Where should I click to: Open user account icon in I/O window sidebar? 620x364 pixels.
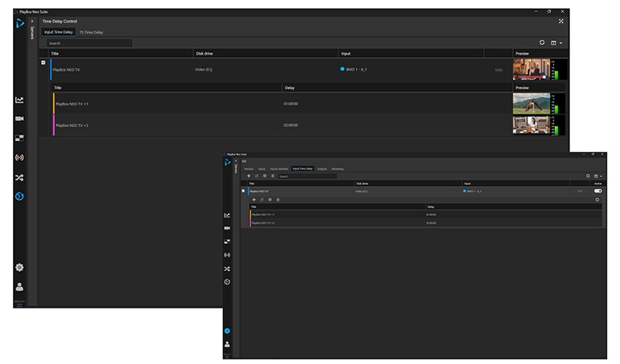tap(227, 345)
